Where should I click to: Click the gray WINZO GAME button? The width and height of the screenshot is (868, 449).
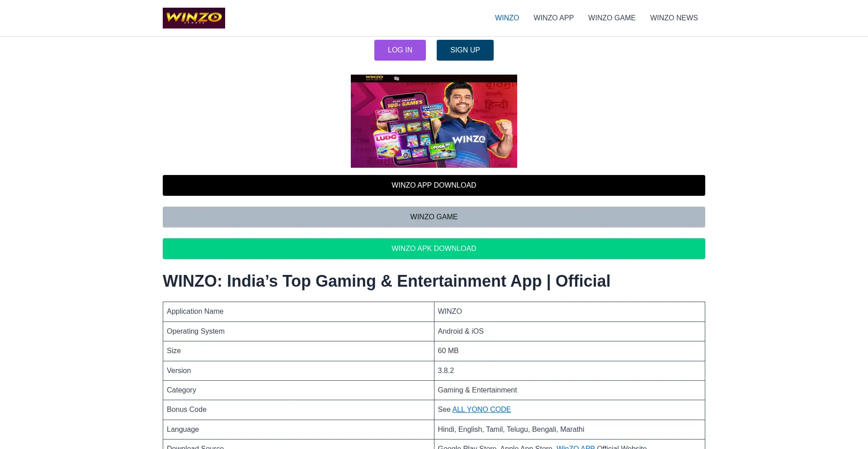434,217
